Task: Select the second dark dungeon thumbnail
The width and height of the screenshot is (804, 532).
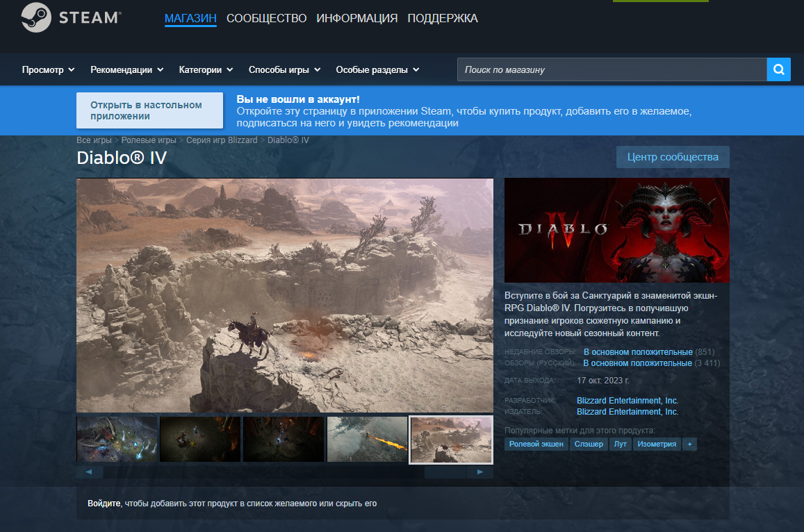Action: click(200, 439)
